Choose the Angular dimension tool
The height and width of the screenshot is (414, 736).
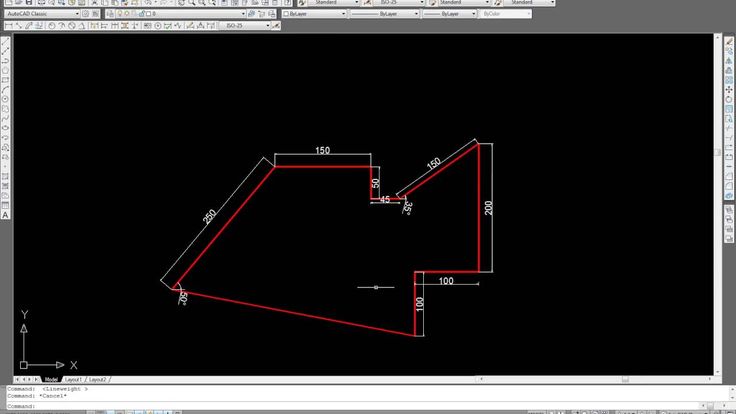coord(81,25)
